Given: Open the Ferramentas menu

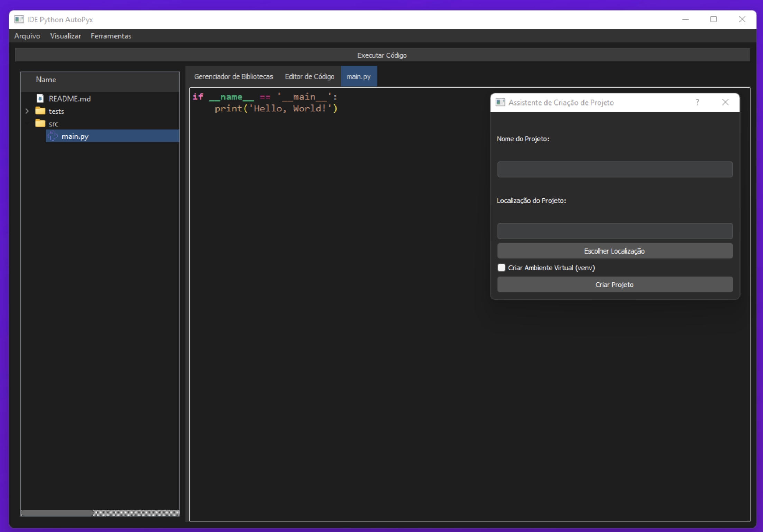Looking at the screenshot, I should click(111, 36).
